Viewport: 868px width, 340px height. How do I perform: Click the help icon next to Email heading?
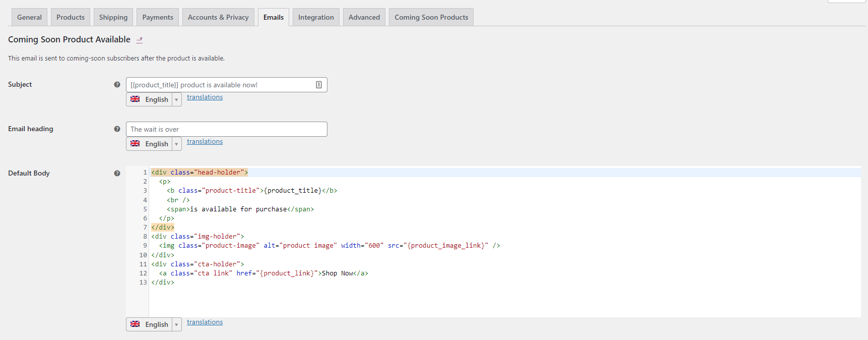coord(117,129)
